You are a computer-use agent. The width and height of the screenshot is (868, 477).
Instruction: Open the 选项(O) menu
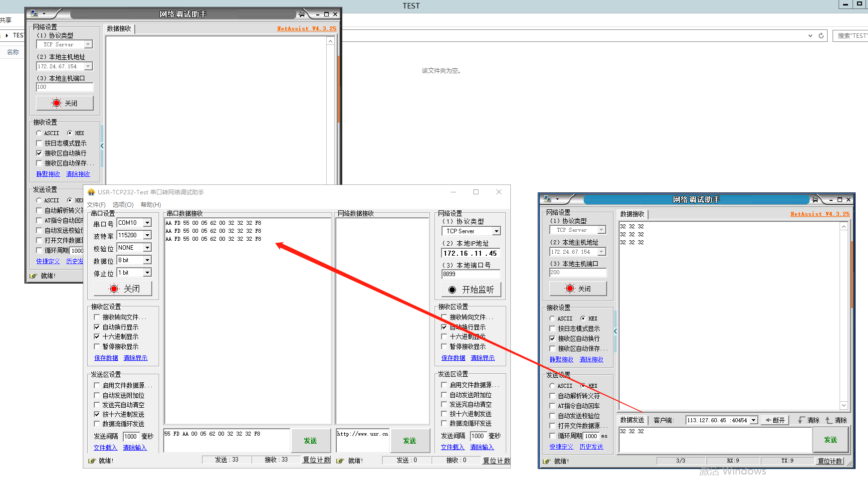123,204
